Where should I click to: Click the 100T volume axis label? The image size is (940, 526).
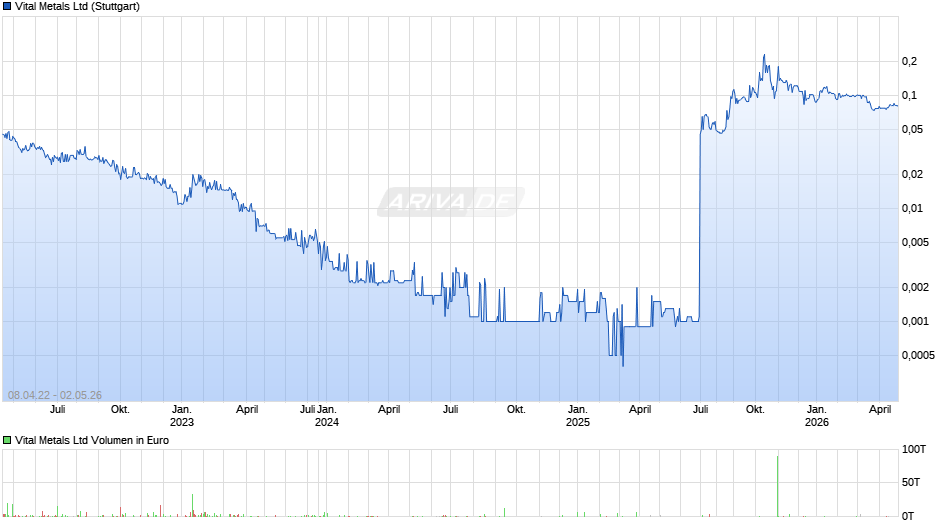coord(914,449)
